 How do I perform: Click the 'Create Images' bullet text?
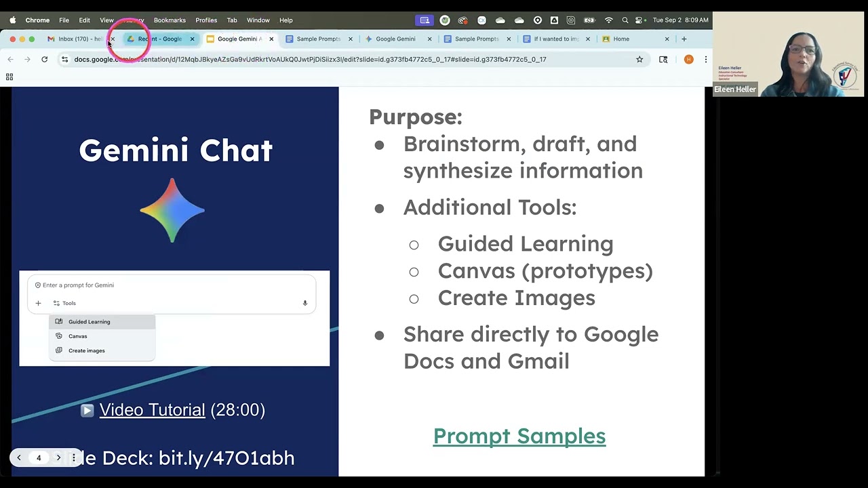point(517,298)
